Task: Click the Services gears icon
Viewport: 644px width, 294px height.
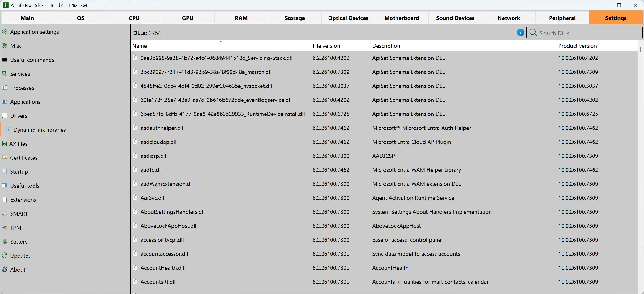Action: tap(4, 74)
